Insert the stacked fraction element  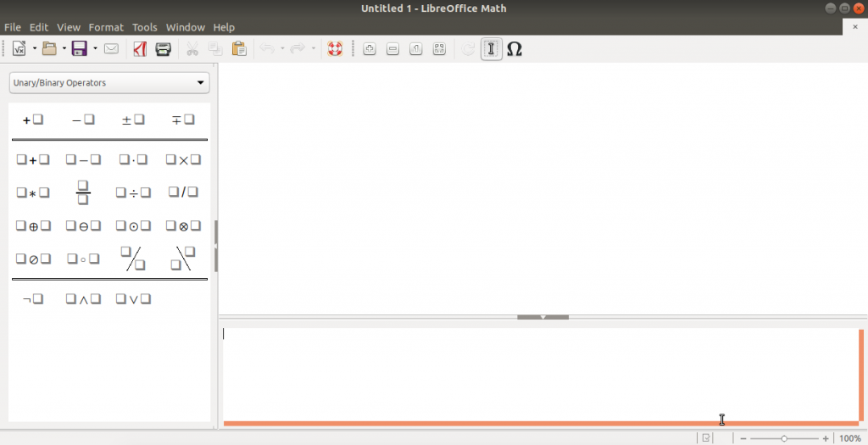pos(83,192)
